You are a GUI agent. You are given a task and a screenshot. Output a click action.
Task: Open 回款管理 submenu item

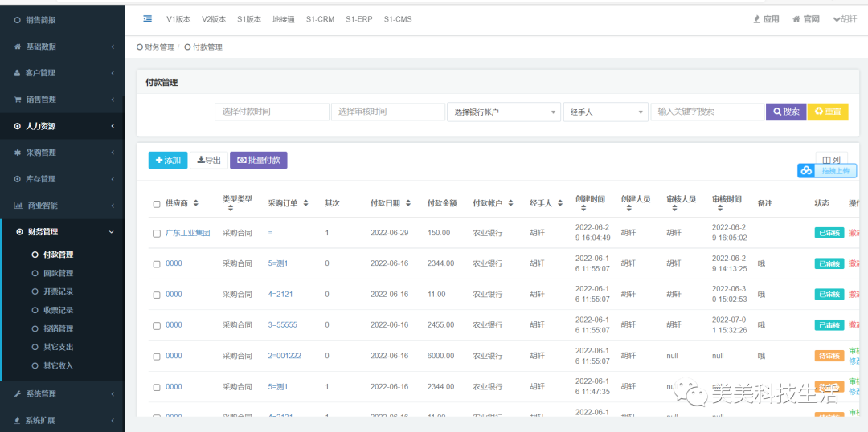[x=58, y=273]
